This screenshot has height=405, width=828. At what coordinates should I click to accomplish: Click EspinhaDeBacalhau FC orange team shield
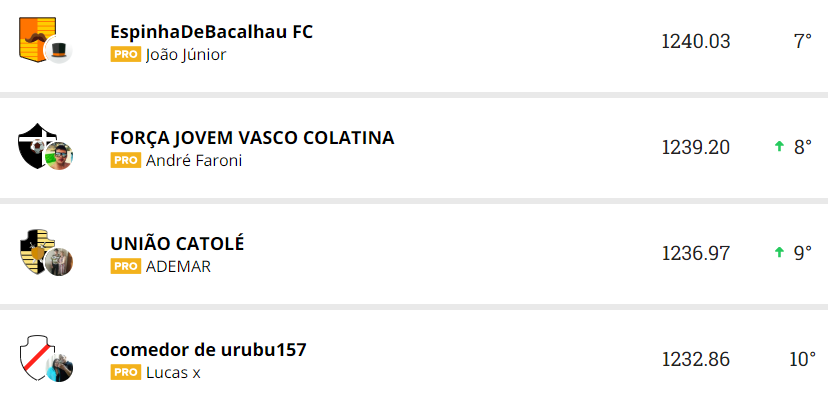click(35, 36)
